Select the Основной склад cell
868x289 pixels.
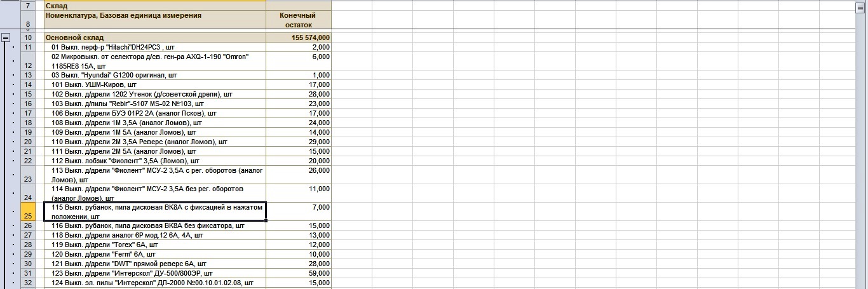coord(154,37)
